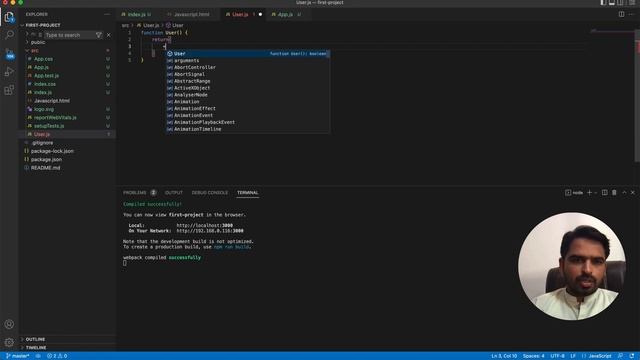
Task: Split the terminal
Action: 604,193
